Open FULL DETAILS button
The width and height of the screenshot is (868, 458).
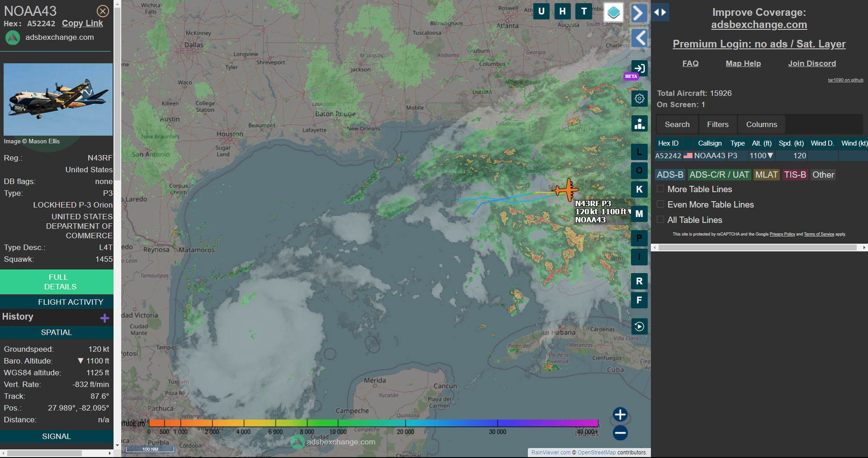(57, 282)
